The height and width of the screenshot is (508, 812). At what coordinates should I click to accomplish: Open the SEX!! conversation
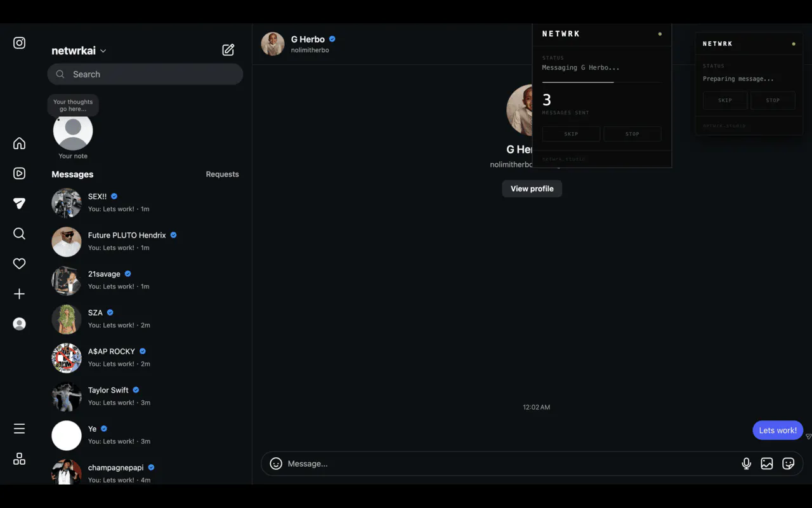click(145, 203)
